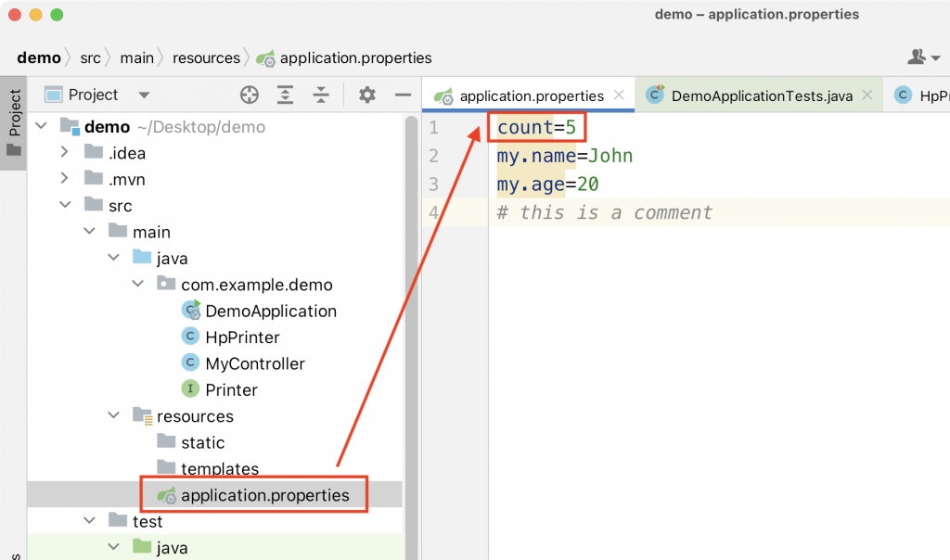Click resources in the breadcrumb bar
Viewport: 950px width, 560px height.
click(x=206, y=57)
